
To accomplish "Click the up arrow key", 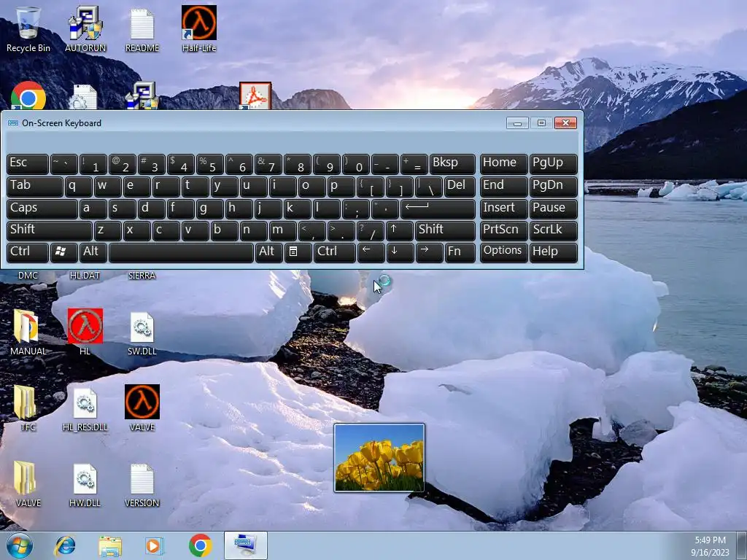I will (x=399, y=230).
